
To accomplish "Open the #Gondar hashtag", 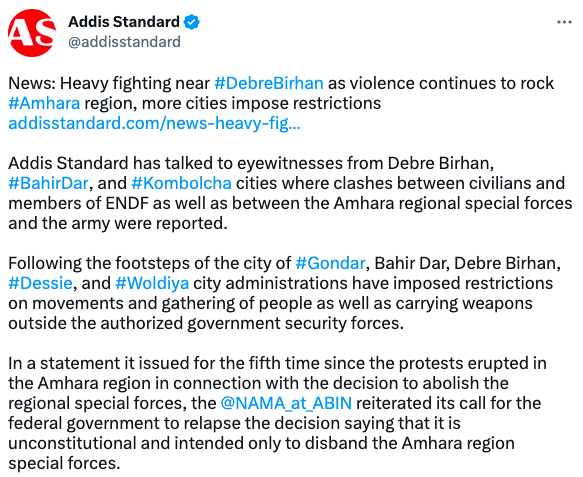I will pyautogui.click(x=331, y=264).
